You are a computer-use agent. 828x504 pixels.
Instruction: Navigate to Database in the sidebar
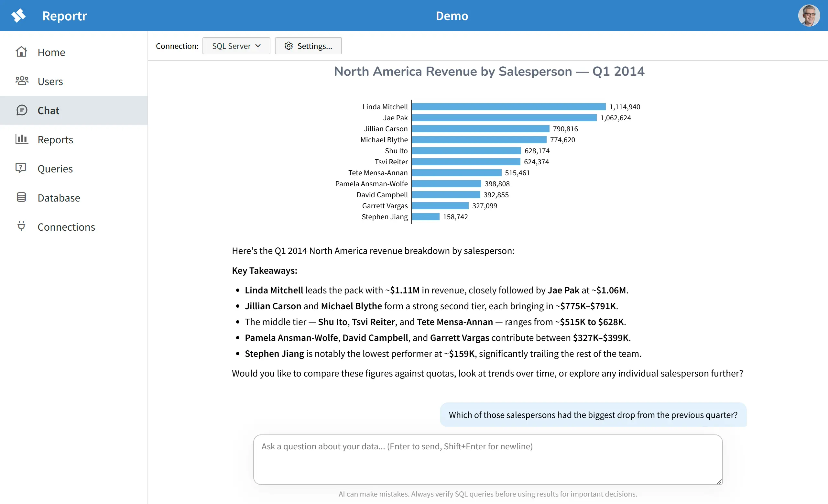pos(59,198)
